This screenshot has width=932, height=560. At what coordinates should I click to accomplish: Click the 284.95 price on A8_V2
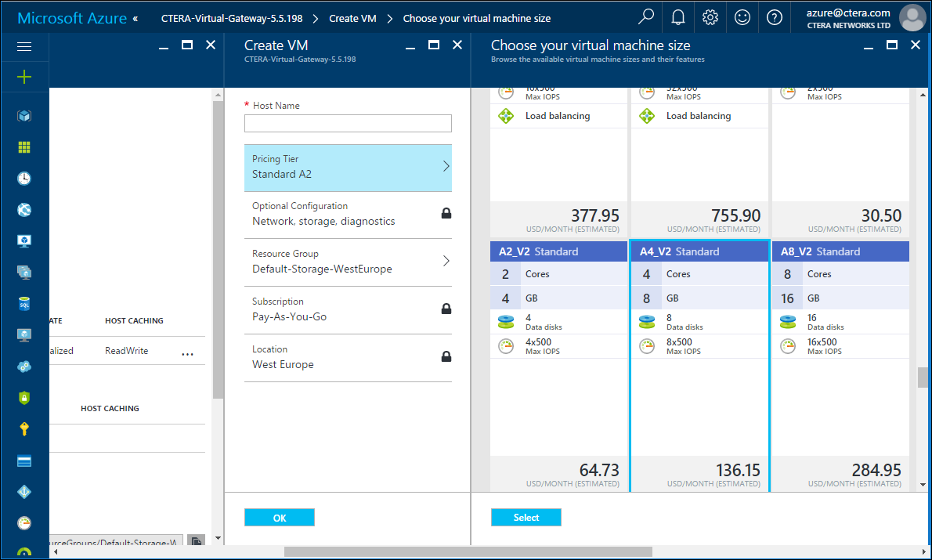pyautogui.click(x=876, y=470)
